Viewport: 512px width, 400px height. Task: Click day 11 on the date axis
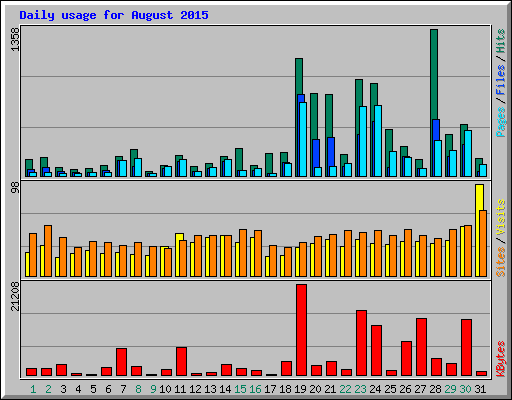click(180, 389)
